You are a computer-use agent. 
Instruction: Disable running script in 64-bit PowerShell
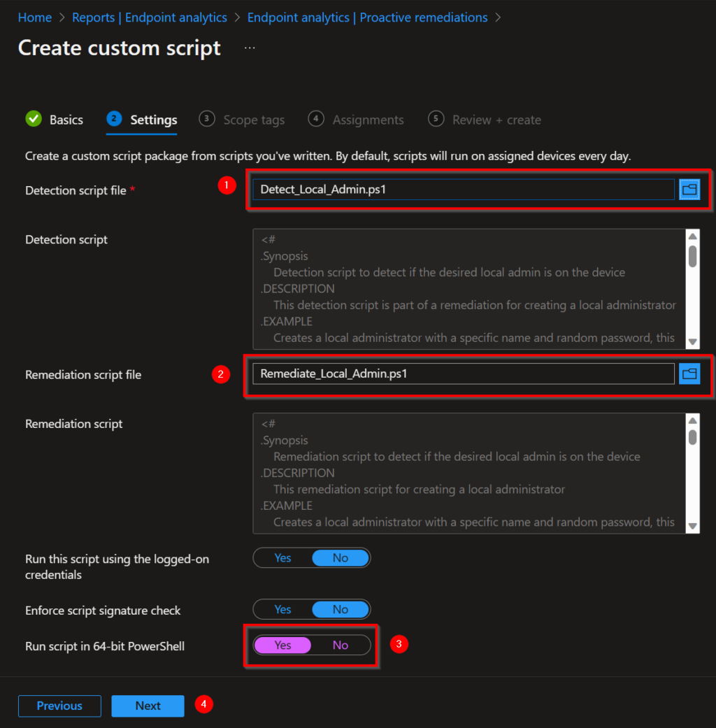pos(340,645)
